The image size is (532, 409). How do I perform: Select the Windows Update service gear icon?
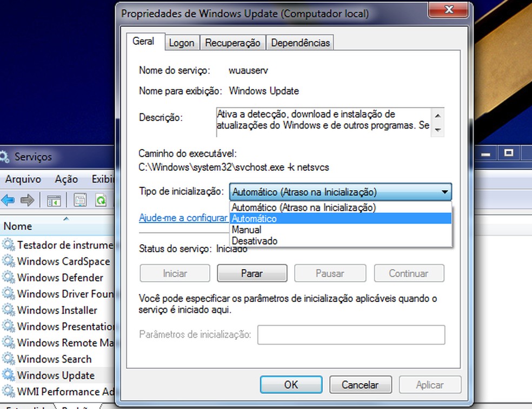(9, 375)
